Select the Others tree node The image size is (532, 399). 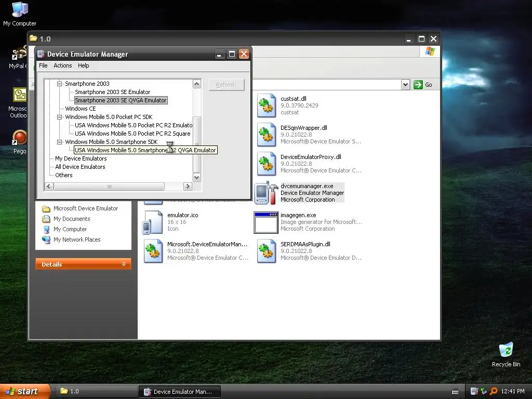tap(64, 175)
